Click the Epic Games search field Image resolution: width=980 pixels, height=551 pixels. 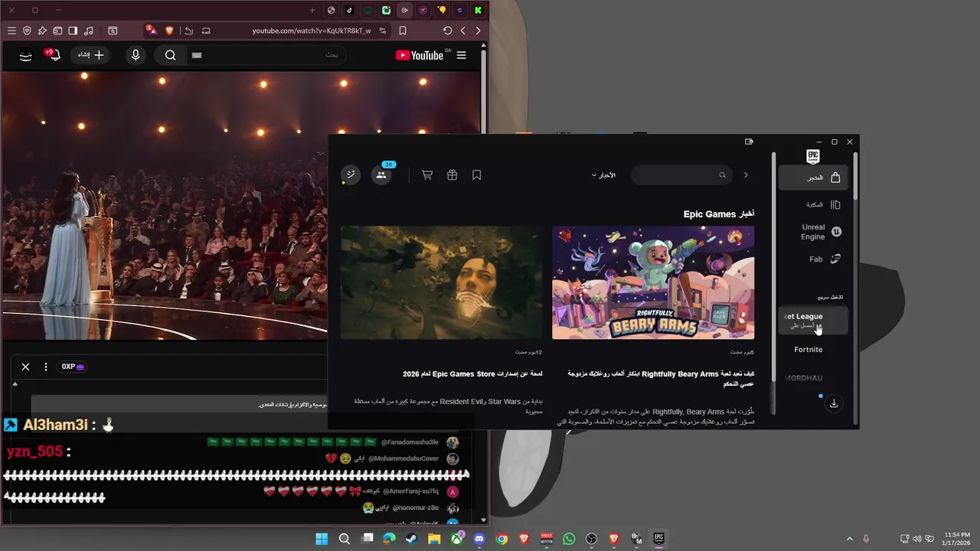(681, 175)
